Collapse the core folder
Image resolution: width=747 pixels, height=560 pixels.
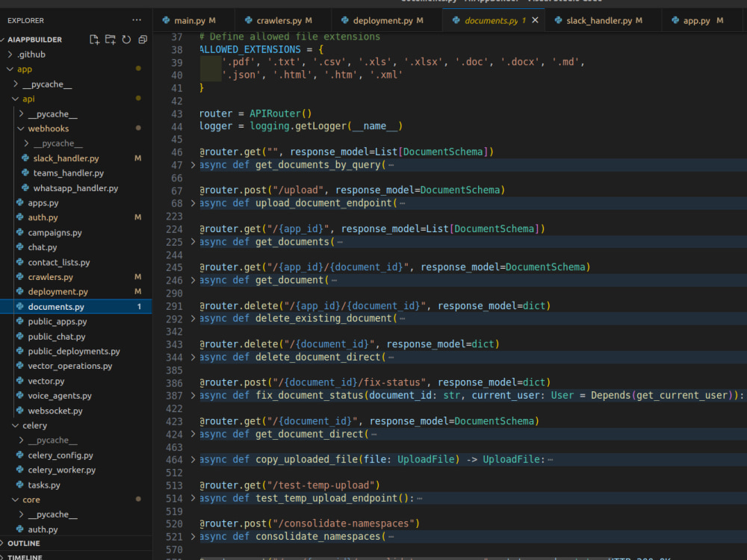(x=15, y=500)
